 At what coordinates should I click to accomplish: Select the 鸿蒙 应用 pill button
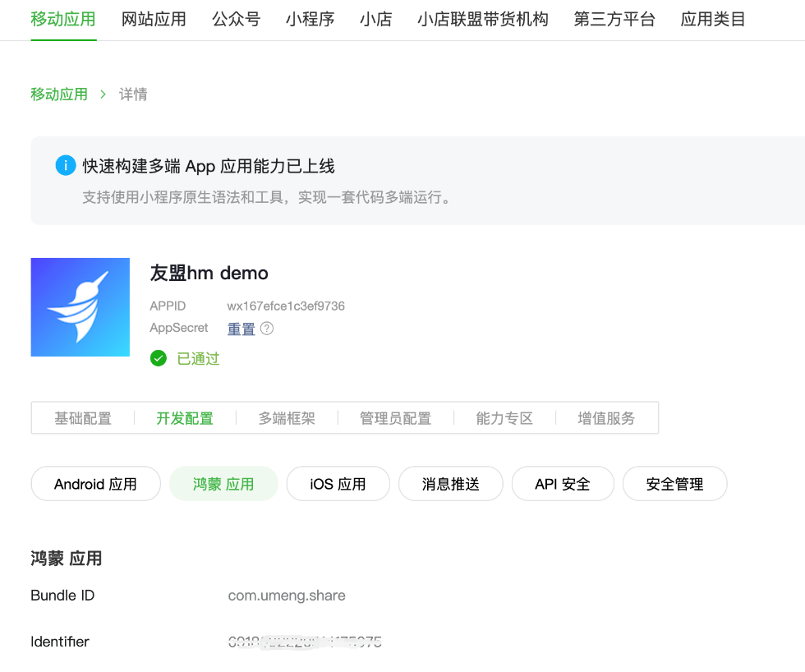pyautogui.click(x=223, y=484)
